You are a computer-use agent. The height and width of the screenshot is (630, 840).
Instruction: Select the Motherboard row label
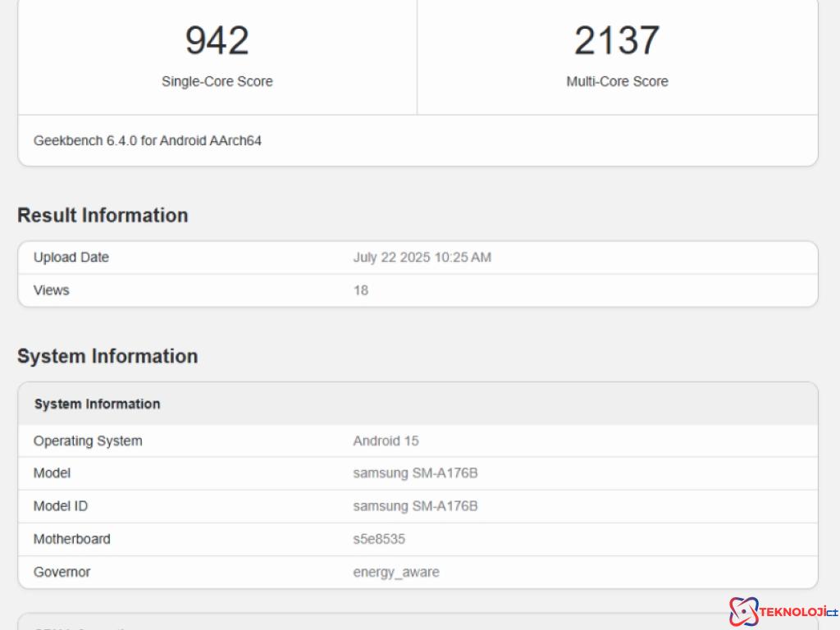[x=72, y=539]
